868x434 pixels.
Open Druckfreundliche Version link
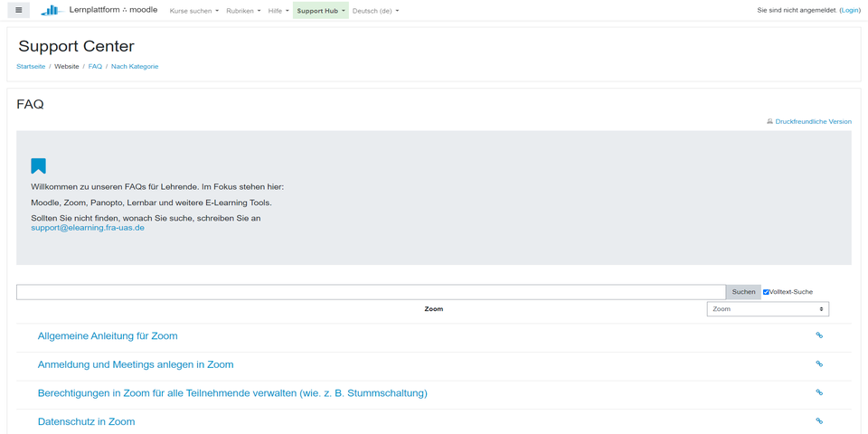click(813, 121)
